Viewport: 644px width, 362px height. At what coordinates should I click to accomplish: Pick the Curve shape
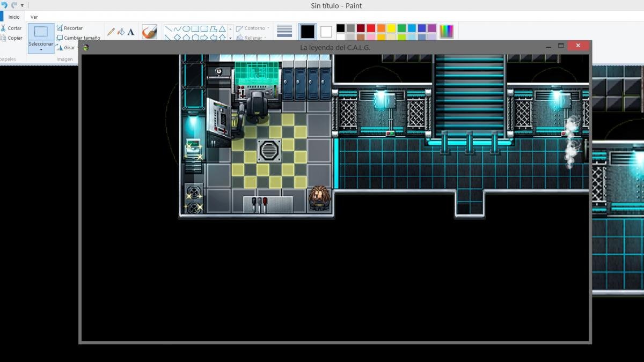tap(177, 29)
